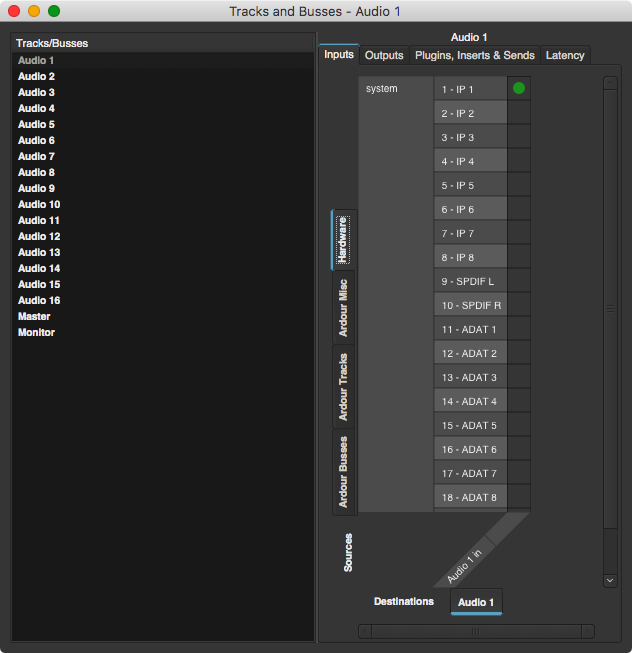
Task: Choose the Master bus in the list
Action: [x=34, y=317]
